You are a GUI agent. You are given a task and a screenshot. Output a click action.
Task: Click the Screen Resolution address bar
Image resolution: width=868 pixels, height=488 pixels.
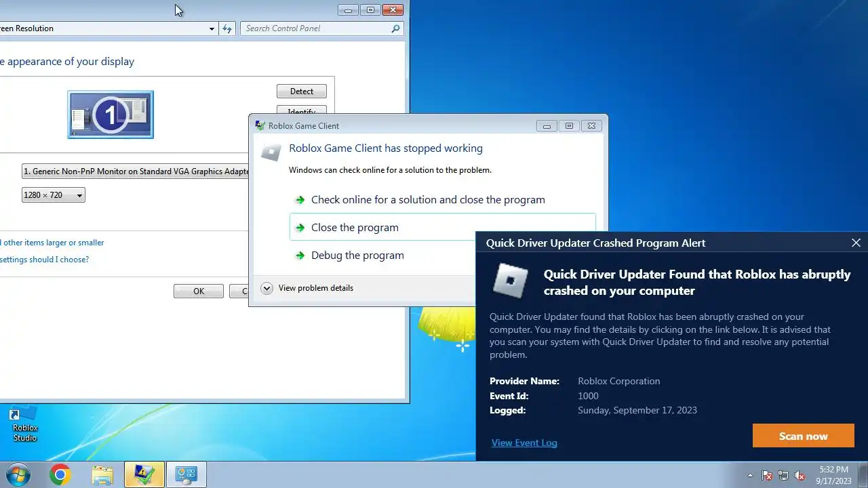pyautogui.click(x=102, y=28)
